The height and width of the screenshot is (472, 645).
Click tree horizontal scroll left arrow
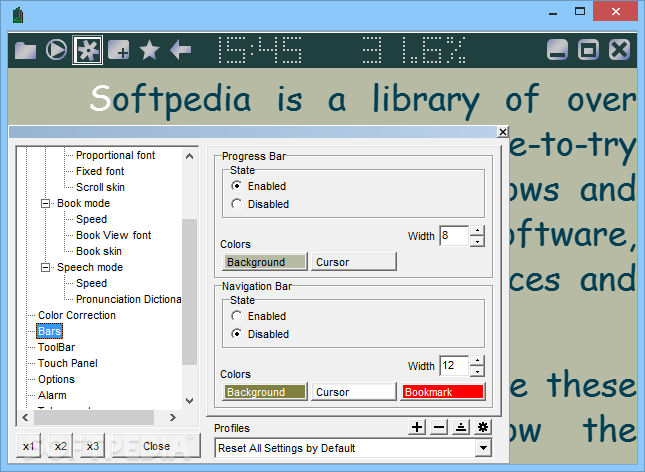tap(26, 417)
